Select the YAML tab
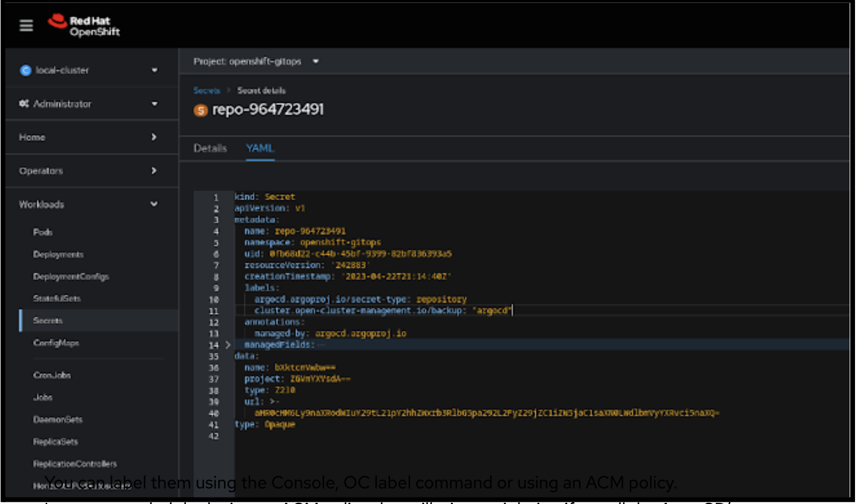 260,148
